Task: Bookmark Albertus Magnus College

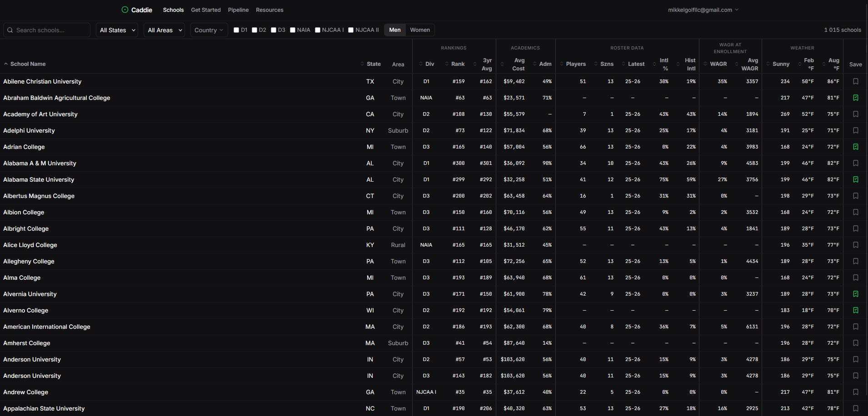Action: (856, 196)
